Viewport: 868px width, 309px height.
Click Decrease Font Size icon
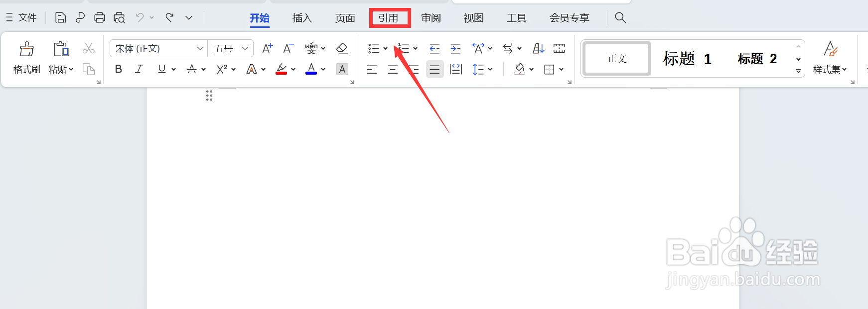289,48
